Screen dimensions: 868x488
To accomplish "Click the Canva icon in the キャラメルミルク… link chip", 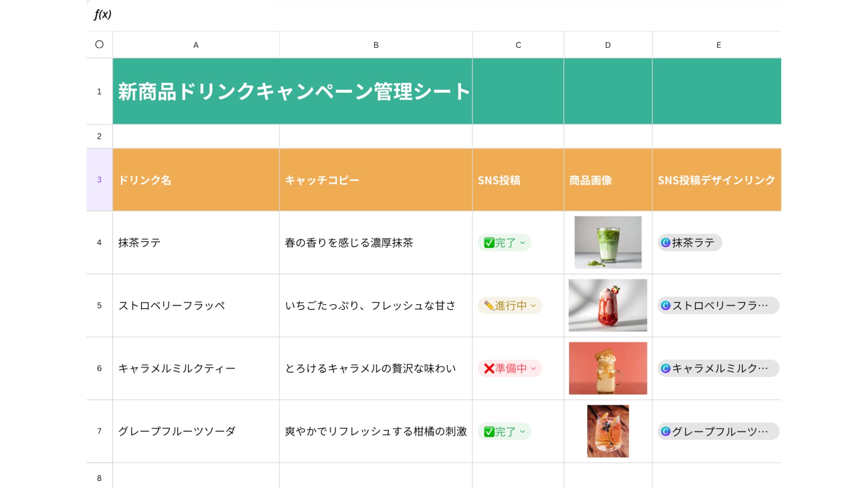I will [x=665, y=368].
